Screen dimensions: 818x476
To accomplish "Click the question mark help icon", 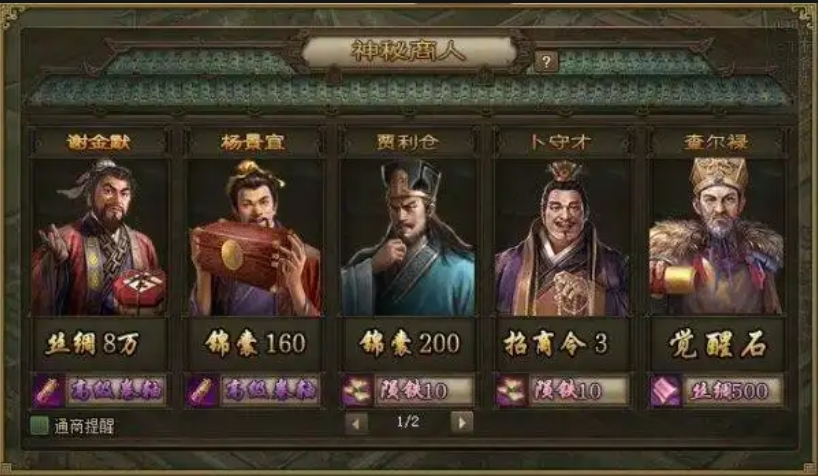I will pos(546,63).
